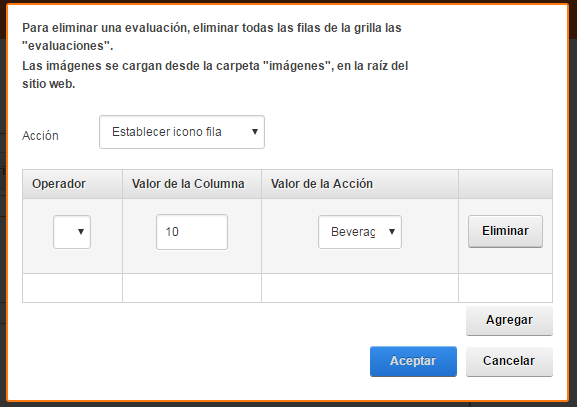Click the Agregar button to add a row

[509, 320]
